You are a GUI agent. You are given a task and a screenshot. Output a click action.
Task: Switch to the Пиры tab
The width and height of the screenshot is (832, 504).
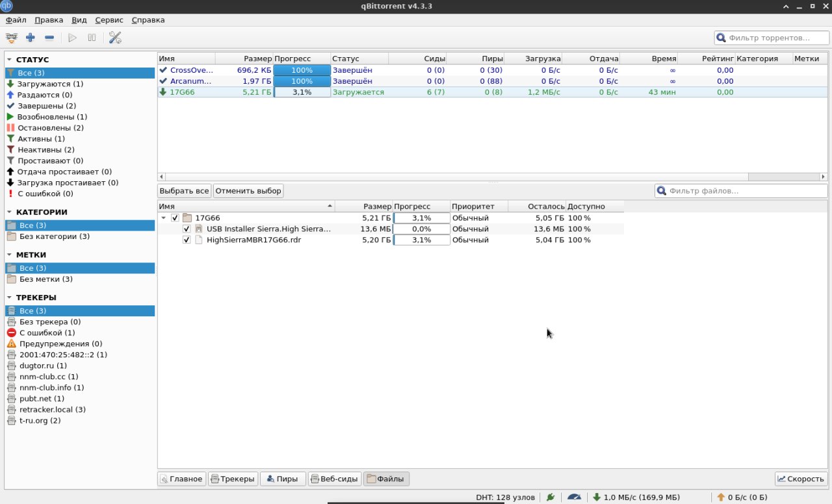[282, 479]
